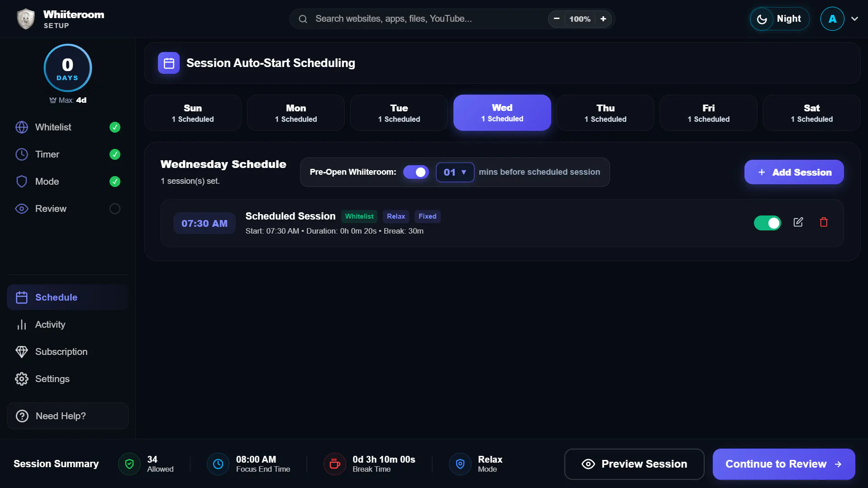
Task: Decrease zoom with the minus button
Action: tap(557, 19)
